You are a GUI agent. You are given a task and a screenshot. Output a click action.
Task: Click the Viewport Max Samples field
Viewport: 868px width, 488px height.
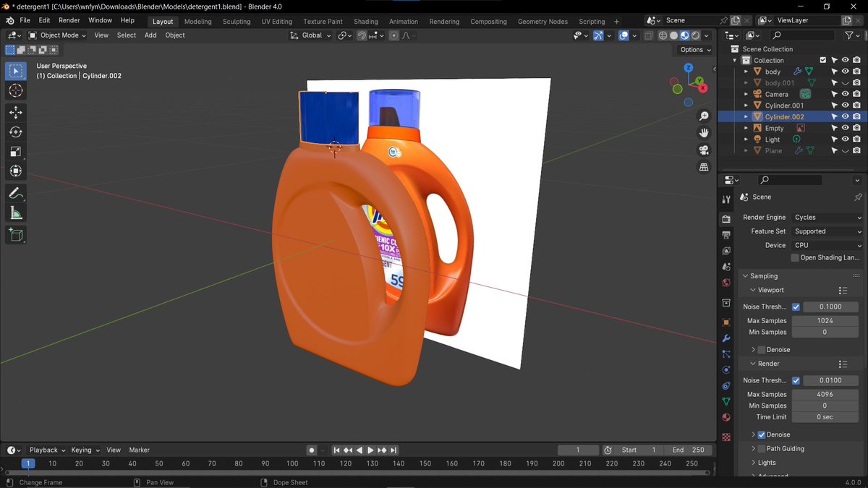click(x=825, y=320)
